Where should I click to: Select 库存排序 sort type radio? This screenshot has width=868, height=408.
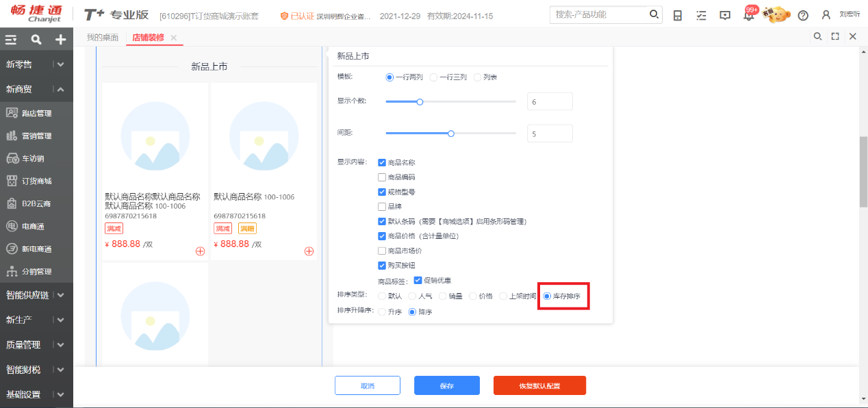click(546, 296)
